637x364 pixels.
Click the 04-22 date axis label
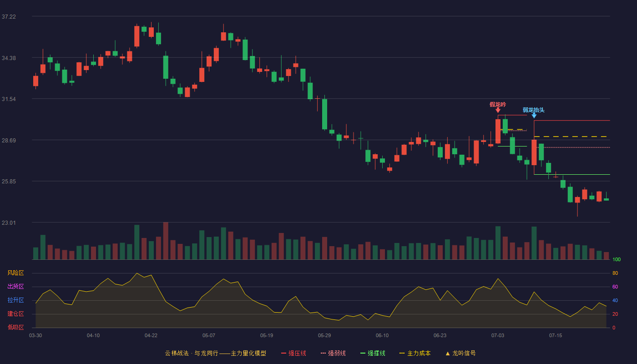pos(151,335)
